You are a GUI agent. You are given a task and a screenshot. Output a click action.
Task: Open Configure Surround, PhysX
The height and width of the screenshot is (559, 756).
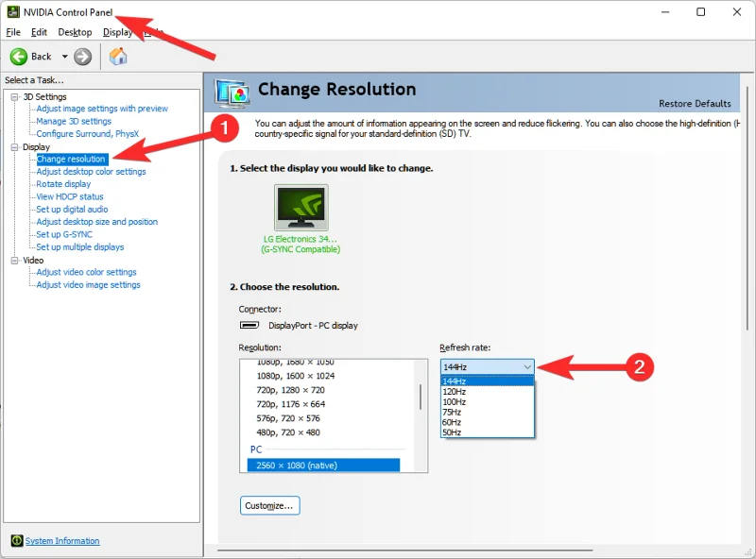[88, 133]
